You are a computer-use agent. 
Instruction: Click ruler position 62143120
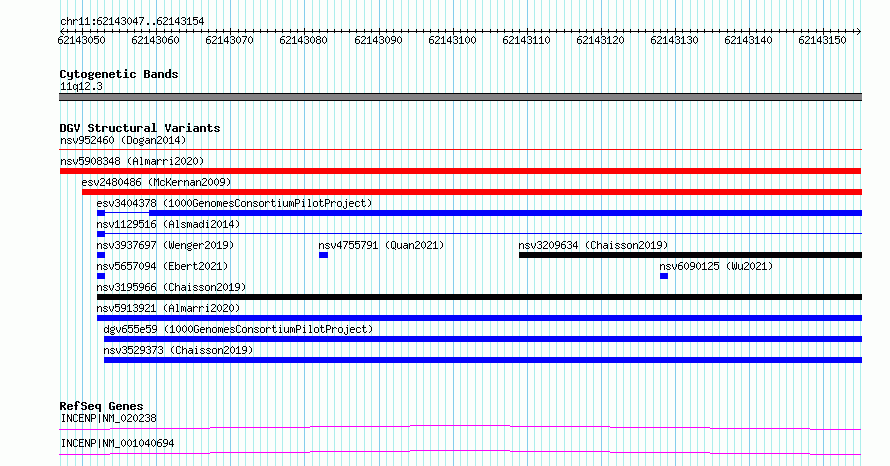pyautogui.click(x=600, y=40)
